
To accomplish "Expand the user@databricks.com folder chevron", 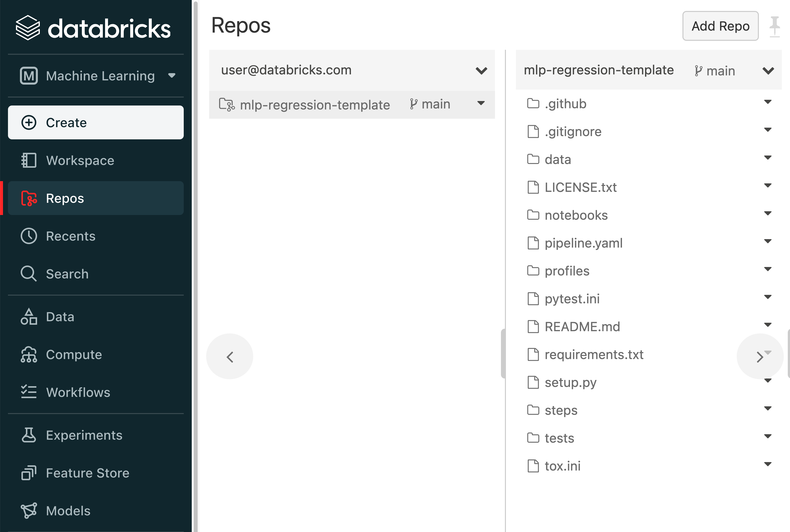I will 482,71.
